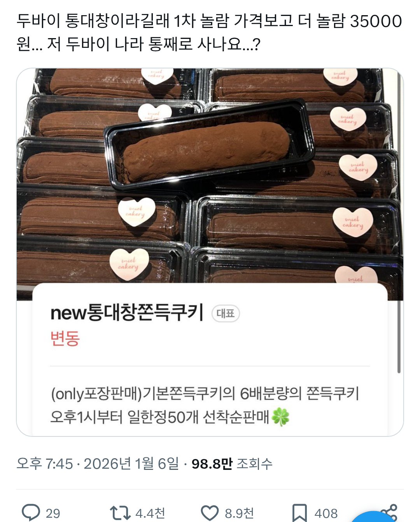Tap the product description with clover emoji
Image resolution: width=420 pixels, height=522 pixels.
[x=205, y=405]
